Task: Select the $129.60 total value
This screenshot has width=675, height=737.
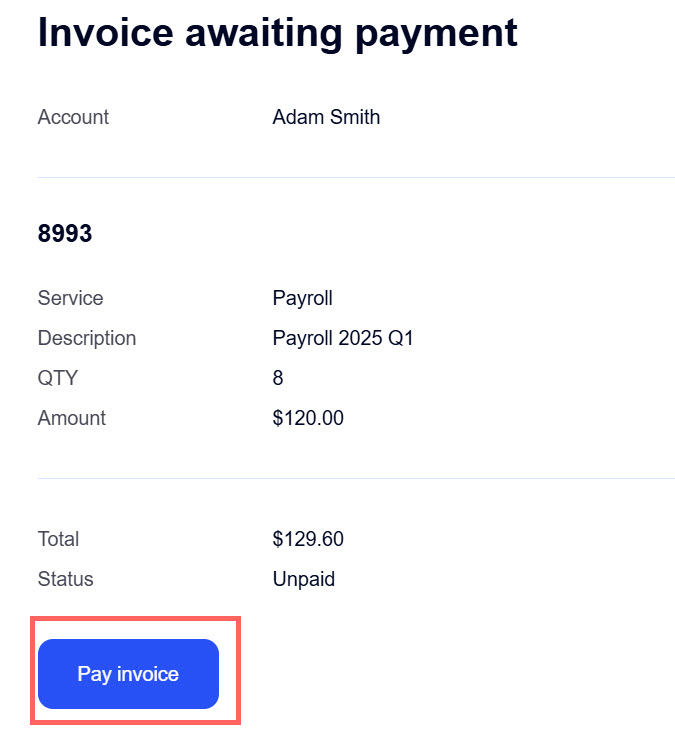Action: coord(308,539)
